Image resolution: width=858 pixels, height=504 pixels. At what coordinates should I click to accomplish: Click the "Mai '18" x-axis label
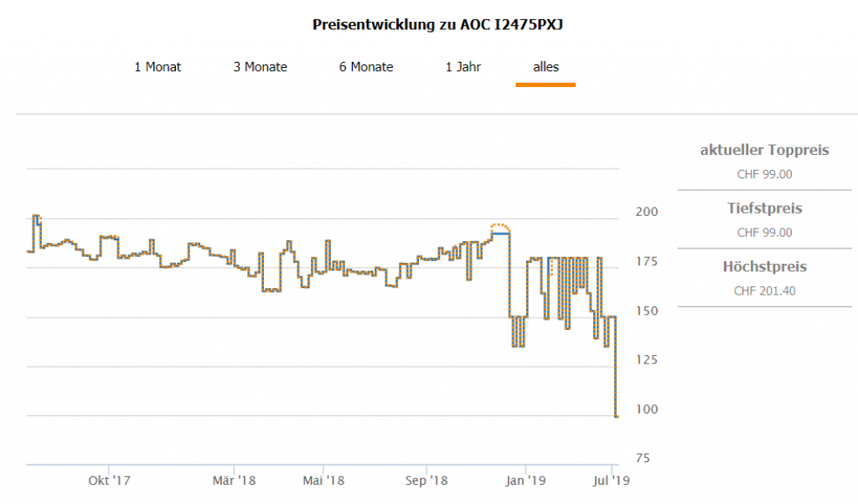tap(324, 481)
